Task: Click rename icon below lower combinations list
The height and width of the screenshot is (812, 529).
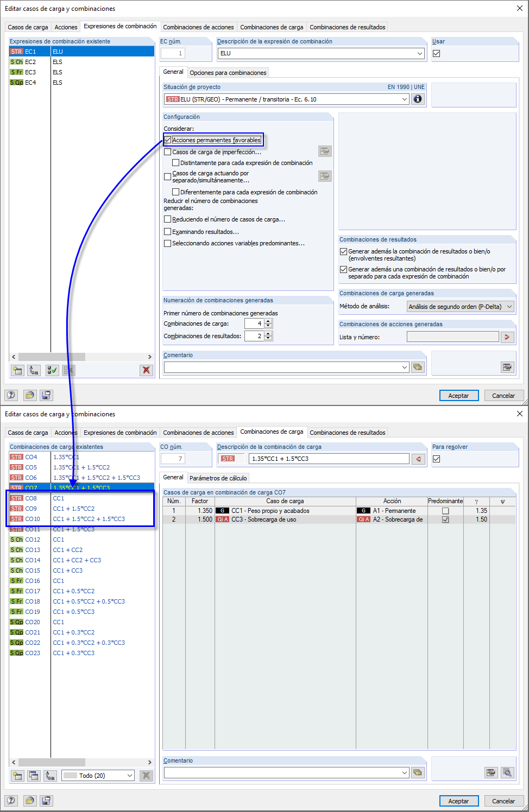Action: [x=50, y=776]
